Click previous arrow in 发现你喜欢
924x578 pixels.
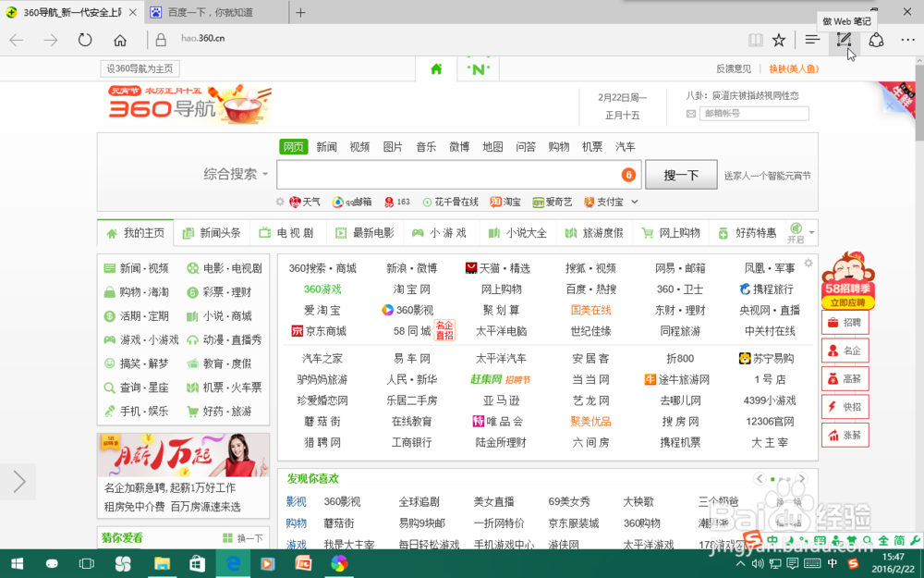pos(760,478)
